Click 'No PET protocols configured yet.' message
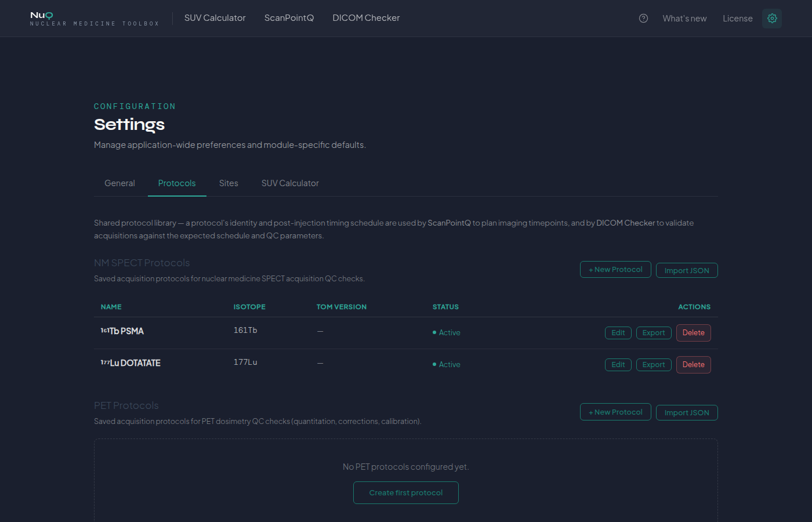Image resolution: width=812 pixels, height=522 pixels. [406, 467]
